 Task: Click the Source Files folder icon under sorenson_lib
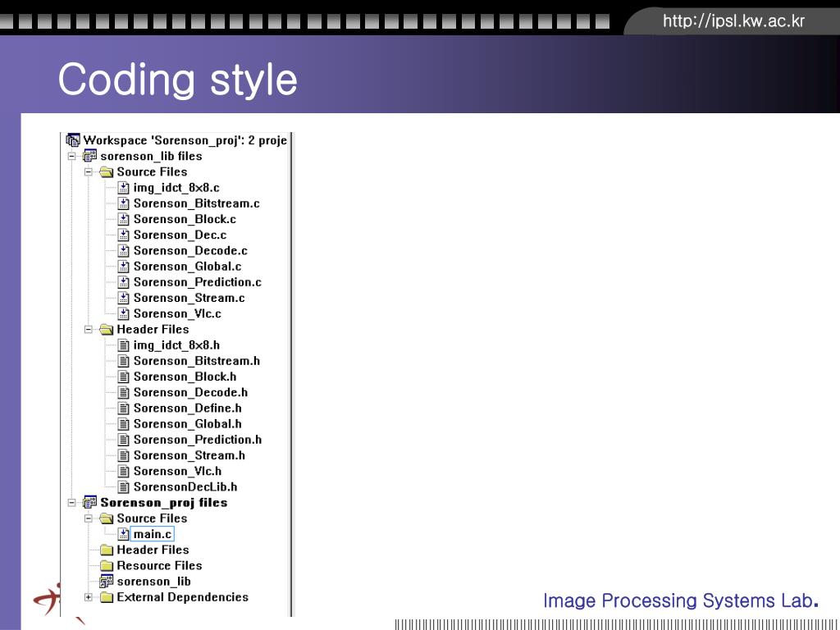point(106,172)
